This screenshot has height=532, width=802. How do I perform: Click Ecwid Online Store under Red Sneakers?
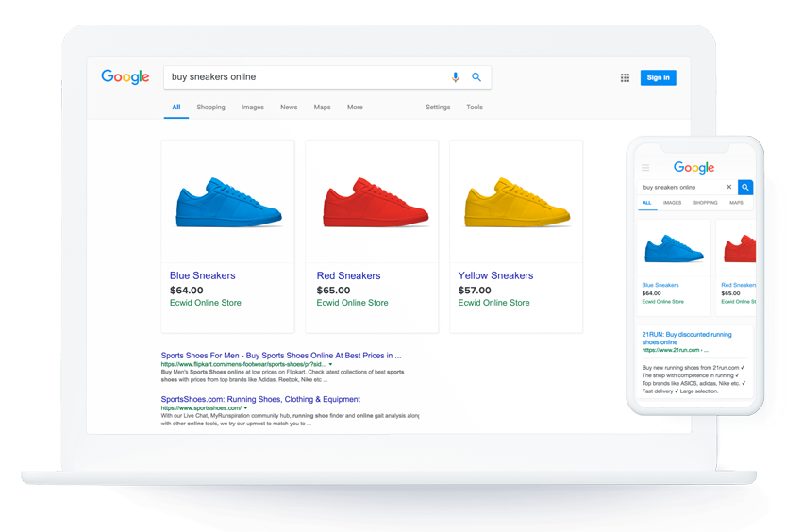pos(352,303)
